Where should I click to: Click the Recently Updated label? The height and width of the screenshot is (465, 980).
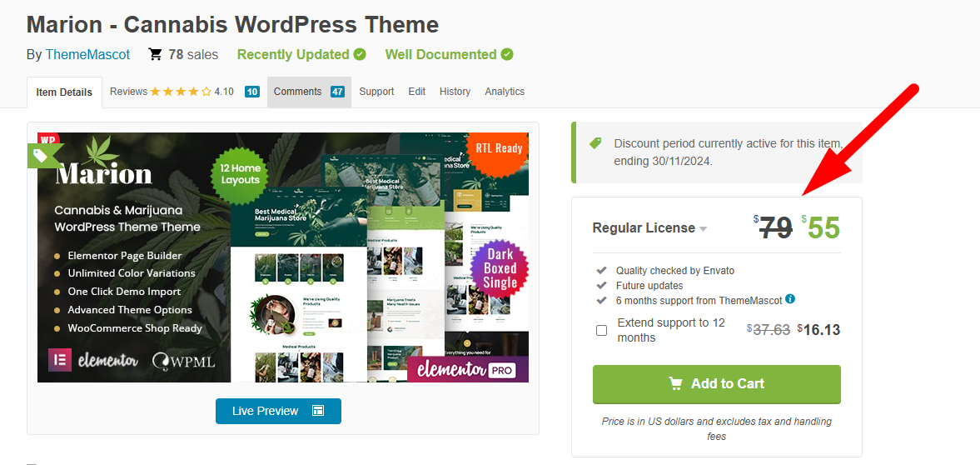coord(293,54)
